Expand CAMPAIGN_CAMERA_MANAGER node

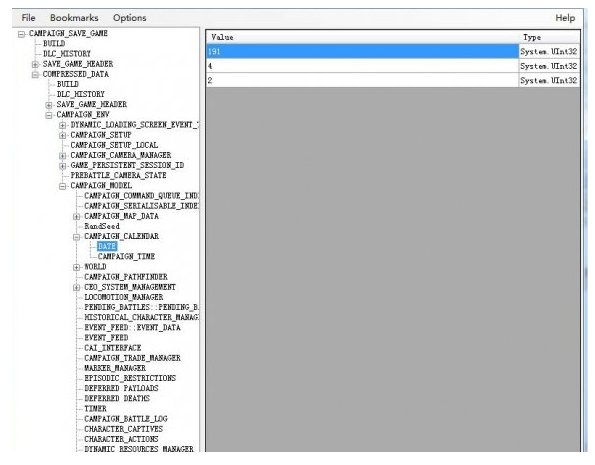pos(63,156)
